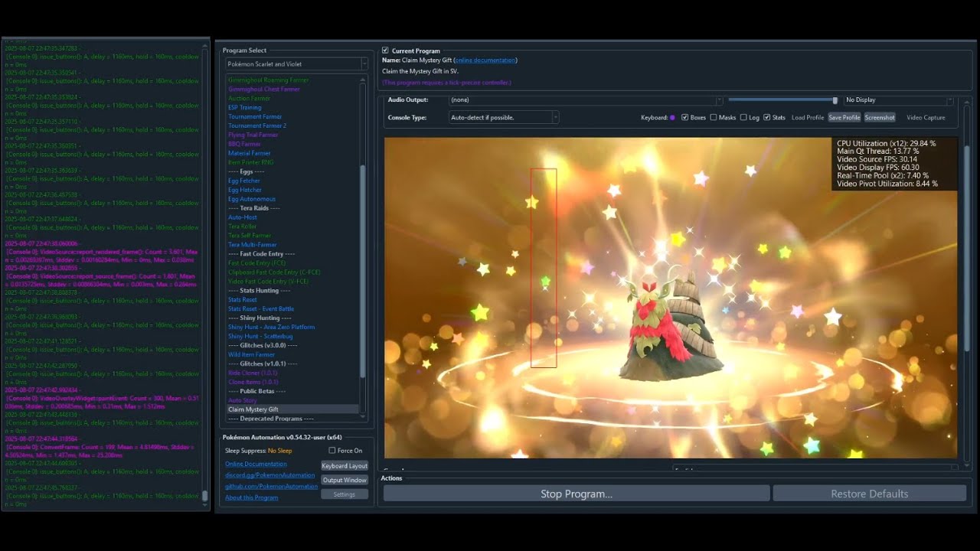Click the No Sleep status text
The height and width of the screenshot is (551, 980).
[x=279, y=452]
